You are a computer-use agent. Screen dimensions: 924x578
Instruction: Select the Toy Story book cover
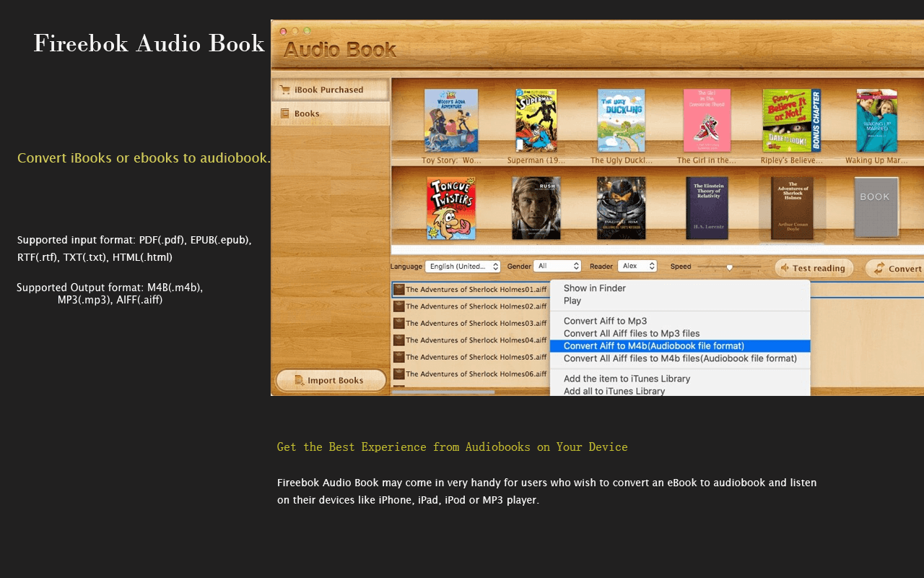pyautogui.click(x=451, y=120)
